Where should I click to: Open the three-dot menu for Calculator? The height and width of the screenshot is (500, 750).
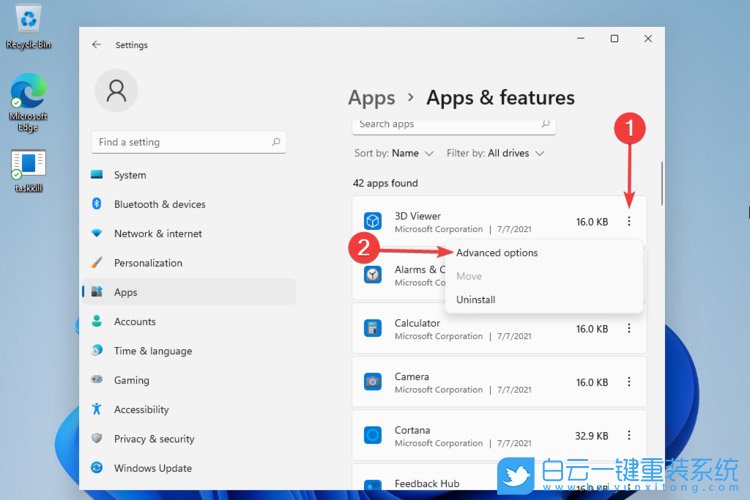[629, 328]
